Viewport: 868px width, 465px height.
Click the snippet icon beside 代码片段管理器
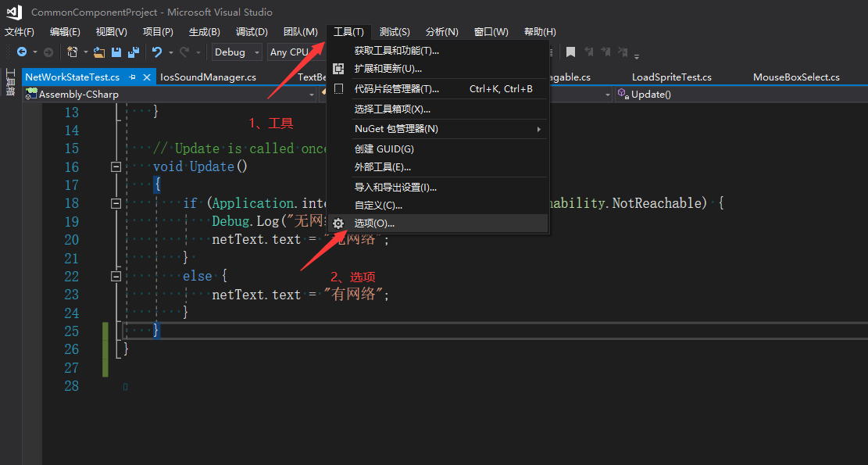(339, 88)
